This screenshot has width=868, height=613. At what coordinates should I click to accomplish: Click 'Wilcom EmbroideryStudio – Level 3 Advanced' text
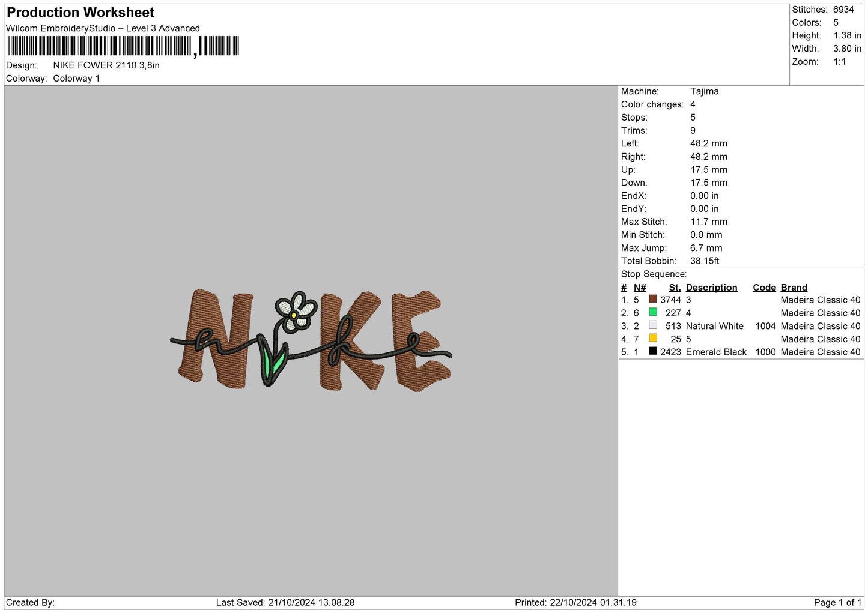point(103,28)
